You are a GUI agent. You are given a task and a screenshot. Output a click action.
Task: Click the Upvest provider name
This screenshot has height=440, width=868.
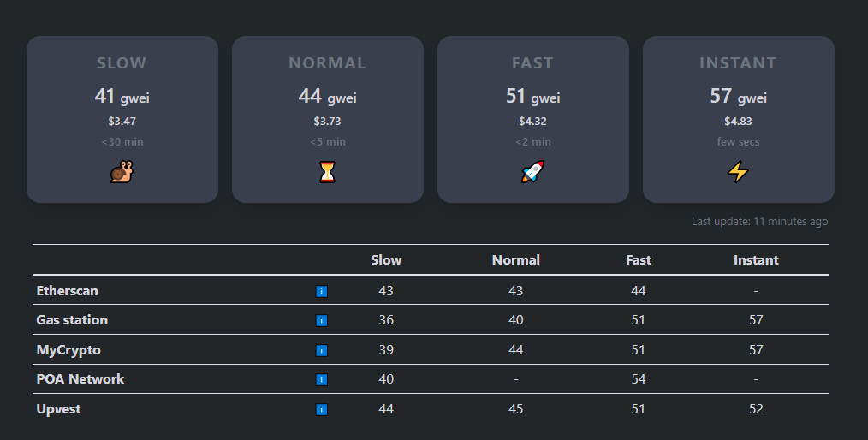click(59, 409)
